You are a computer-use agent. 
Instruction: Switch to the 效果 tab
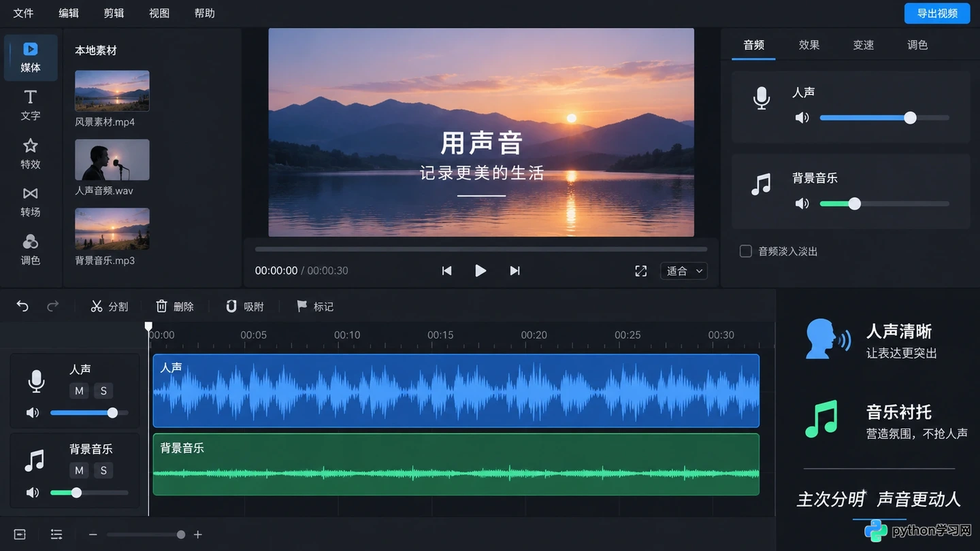tap(809, 45)
